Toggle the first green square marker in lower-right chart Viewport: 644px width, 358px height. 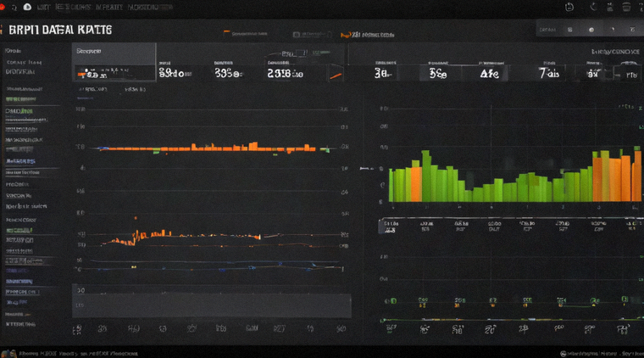(393, 301)
